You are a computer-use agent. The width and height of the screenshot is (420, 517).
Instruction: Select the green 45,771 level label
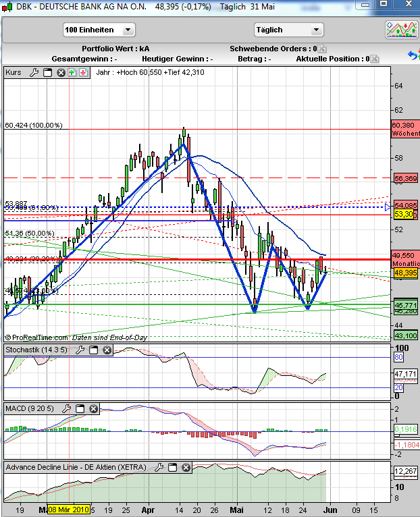406,305
